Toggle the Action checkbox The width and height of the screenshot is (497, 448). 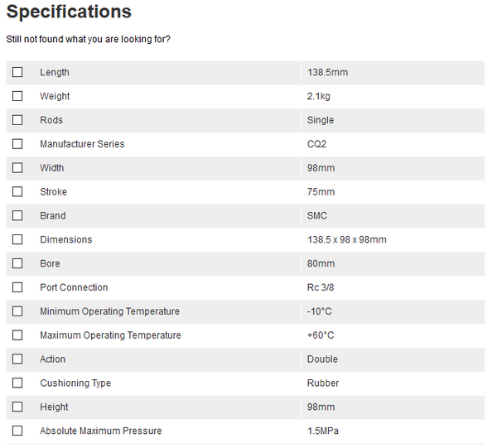pos(17,359)
